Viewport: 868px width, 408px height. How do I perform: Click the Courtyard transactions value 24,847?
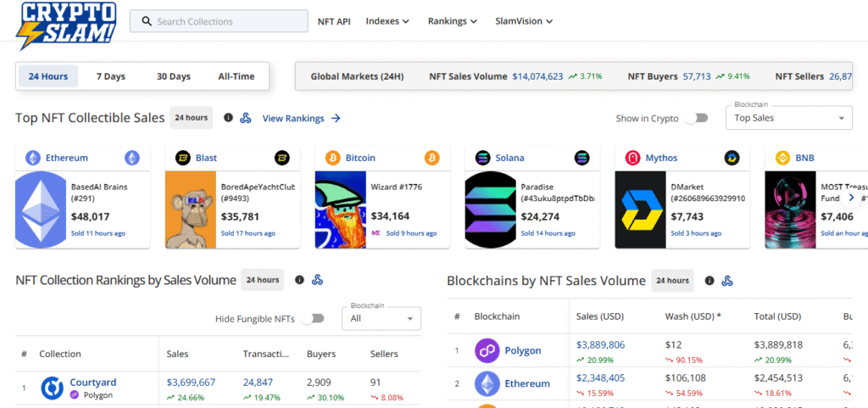click(x=258, y=382)
